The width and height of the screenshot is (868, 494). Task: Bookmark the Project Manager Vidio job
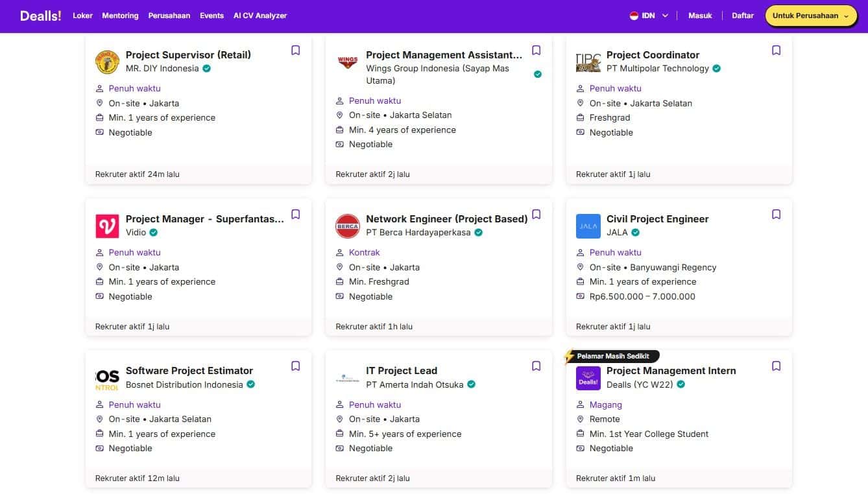296,215
